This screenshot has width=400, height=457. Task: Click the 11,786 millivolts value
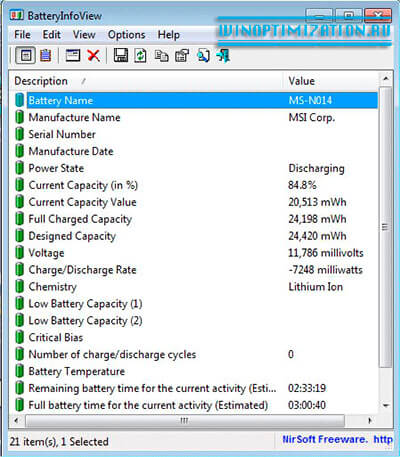(x=326, y=253)
